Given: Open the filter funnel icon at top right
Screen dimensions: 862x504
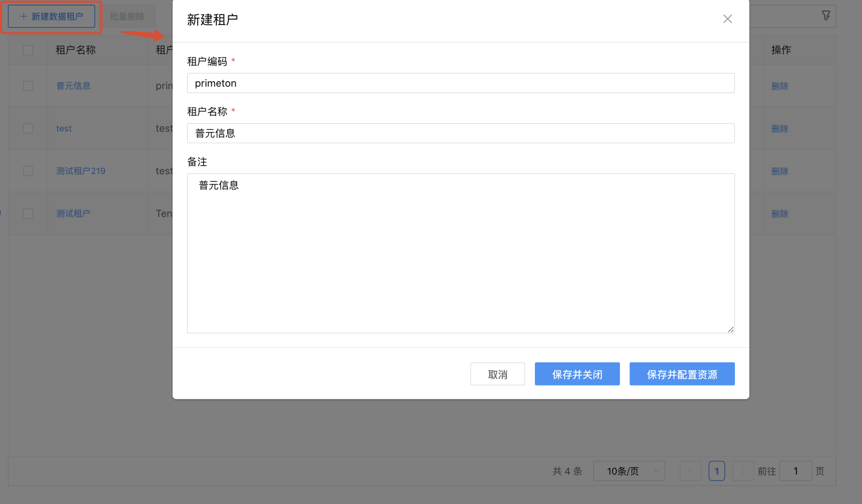Looking at the screenshot, I should point(826,15).
